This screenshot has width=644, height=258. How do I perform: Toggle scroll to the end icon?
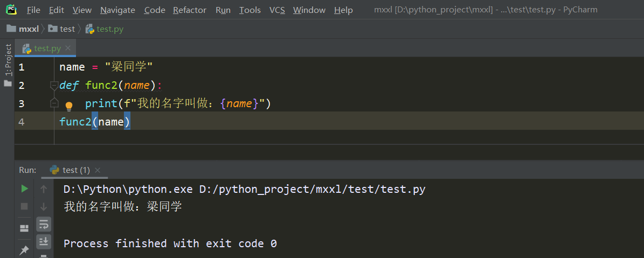(x=44, y=242)
